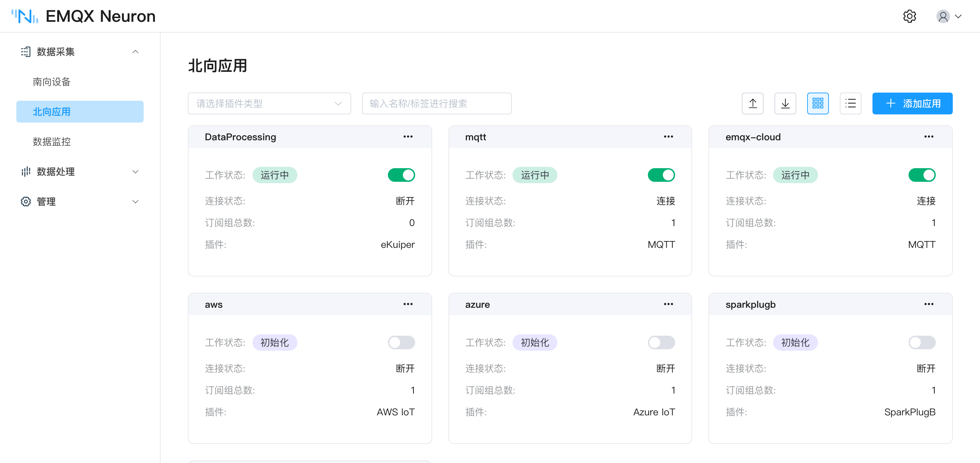980x463 pixels.
Task: Open the aws app name
Action: [x=214, y=305]
